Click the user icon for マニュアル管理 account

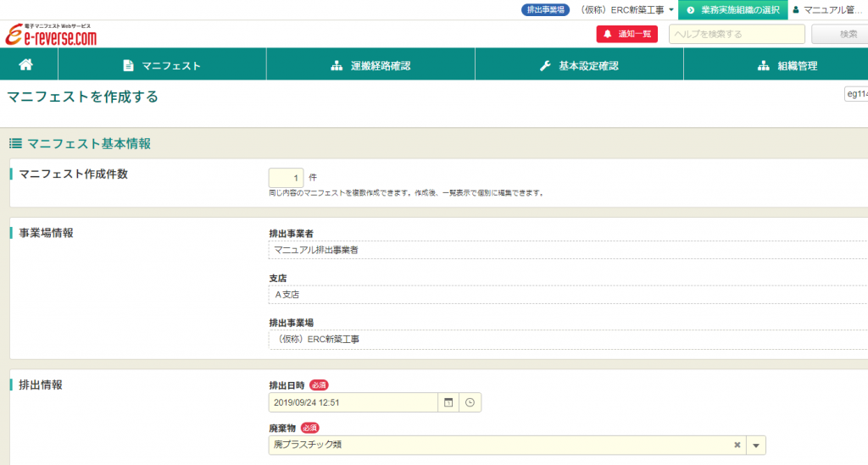click(795, 10)
